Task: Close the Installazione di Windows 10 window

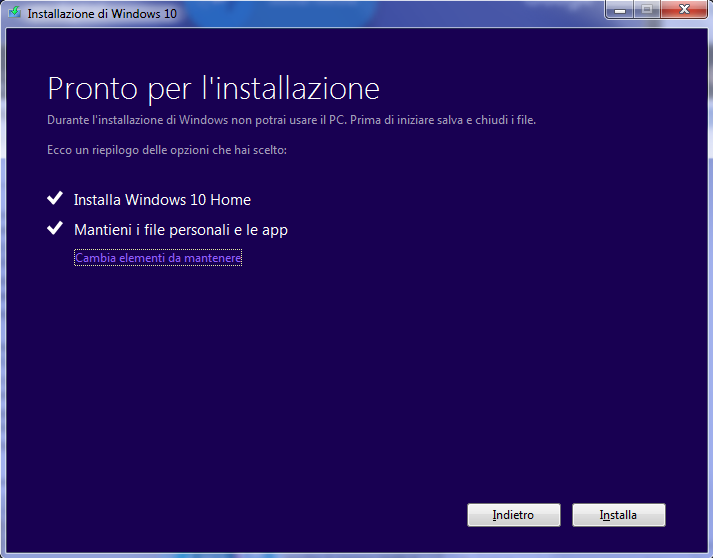Action: [x=684, y=10]
